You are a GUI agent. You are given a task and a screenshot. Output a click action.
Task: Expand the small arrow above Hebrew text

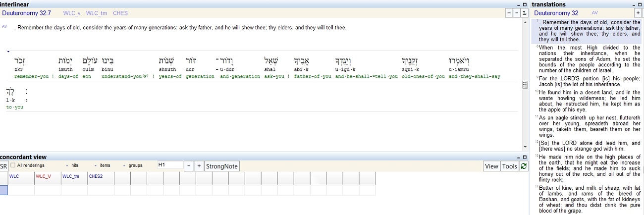click(x=8, y=51)
